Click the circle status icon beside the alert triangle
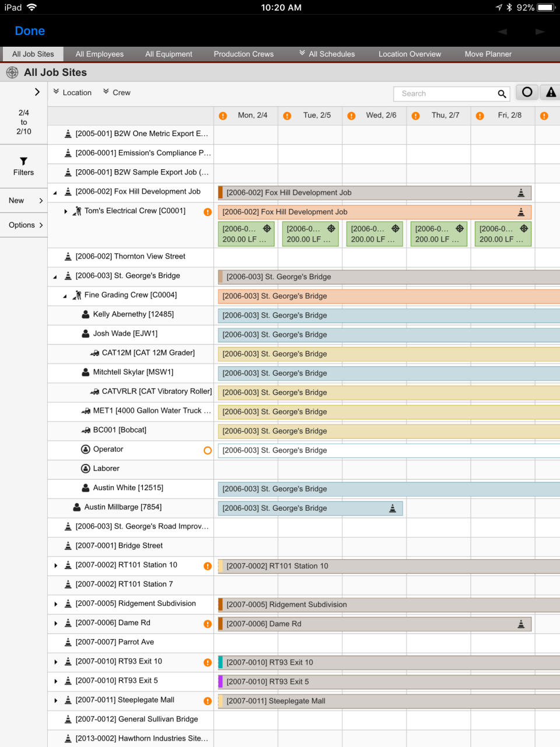The image size is (560, 747). click(x=527, y=92)
